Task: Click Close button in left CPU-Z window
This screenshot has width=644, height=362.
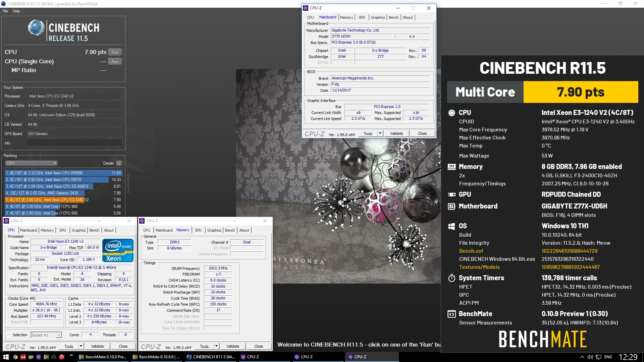Action: (123, 346)
